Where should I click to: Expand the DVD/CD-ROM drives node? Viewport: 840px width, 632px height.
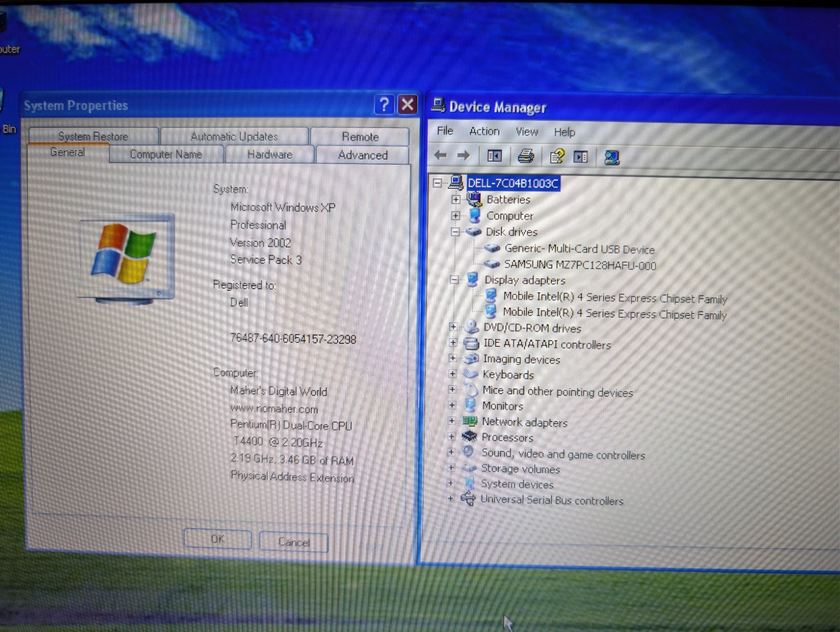[454, 328]
